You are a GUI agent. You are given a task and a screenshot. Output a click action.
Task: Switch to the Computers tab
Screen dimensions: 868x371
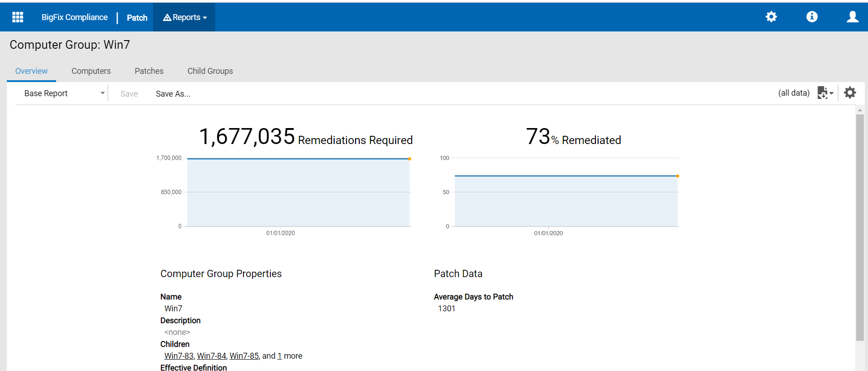pyautogui.click(x=91, y=71)
